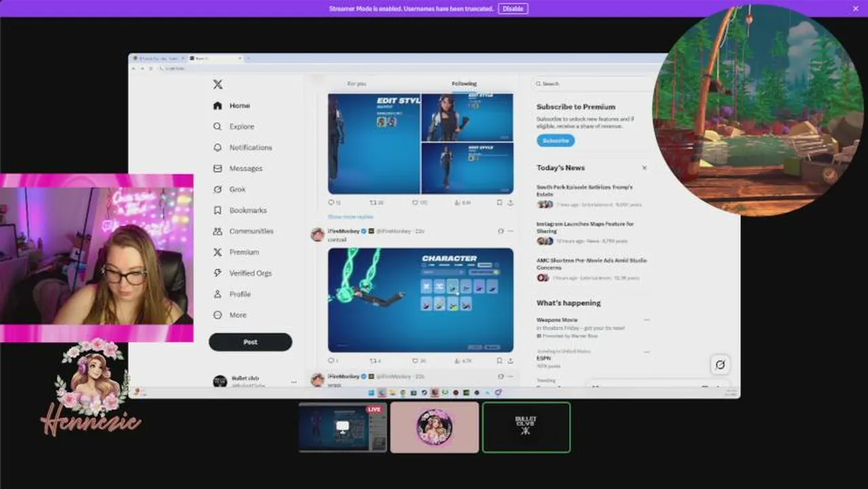Click the browser back arrow
The image size is (868, 489).
pyautogui.click(x=133, y=69)
